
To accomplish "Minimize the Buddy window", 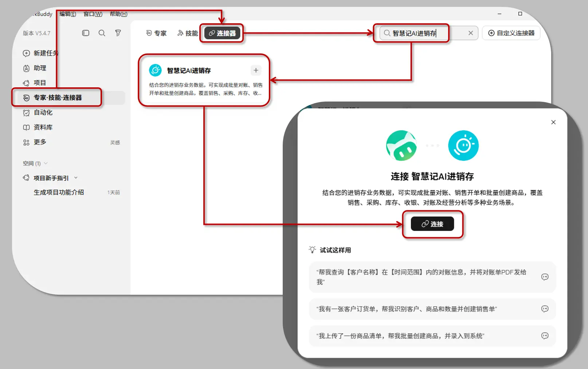I will [499, 14].
